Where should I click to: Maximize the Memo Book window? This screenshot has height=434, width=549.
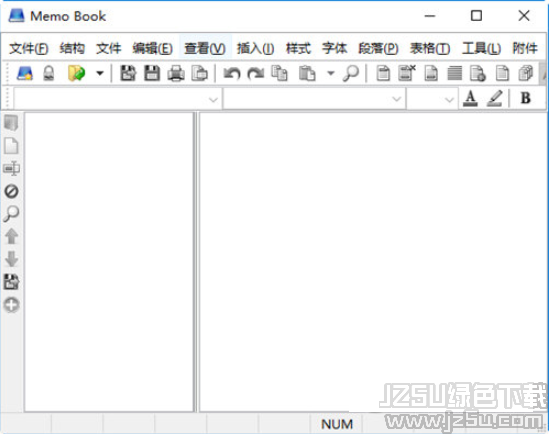[x=476, y=16]
